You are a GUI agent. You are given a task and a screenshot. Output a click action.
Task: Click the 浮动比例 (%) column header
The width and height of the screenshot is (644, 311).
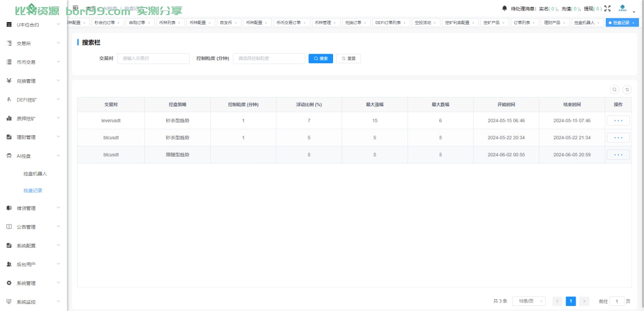point(309,105)
